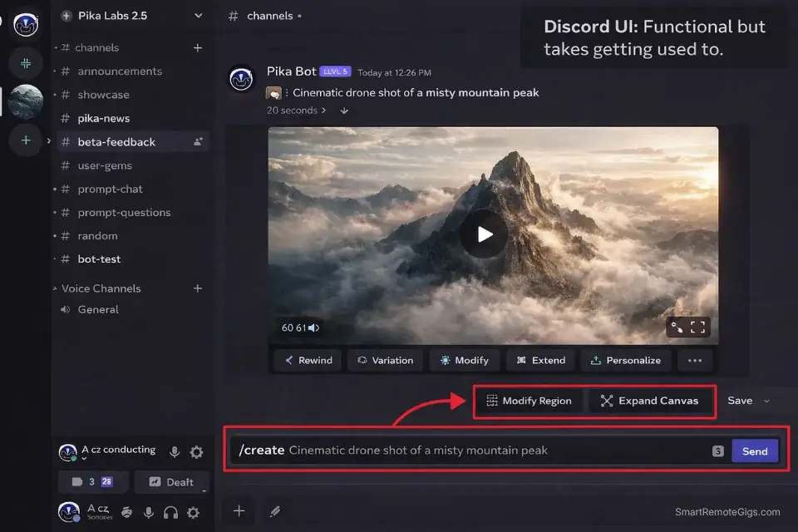798x532 pixels.
Task: Deafen yourself using the headphones icon
Action: pos(169,512)
